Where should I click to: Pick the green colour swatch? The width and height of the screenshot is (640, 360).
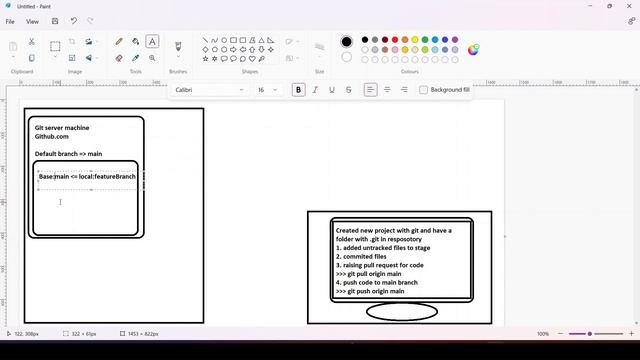425,40
